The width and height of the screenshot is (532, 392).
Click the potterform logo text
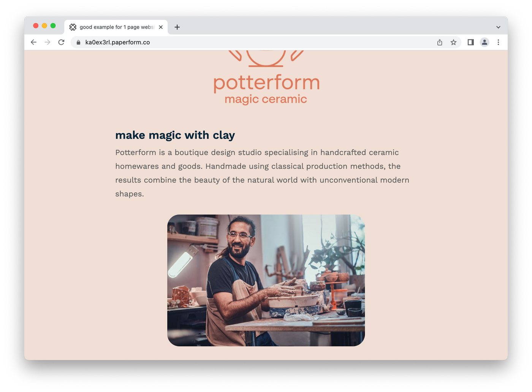266,83
